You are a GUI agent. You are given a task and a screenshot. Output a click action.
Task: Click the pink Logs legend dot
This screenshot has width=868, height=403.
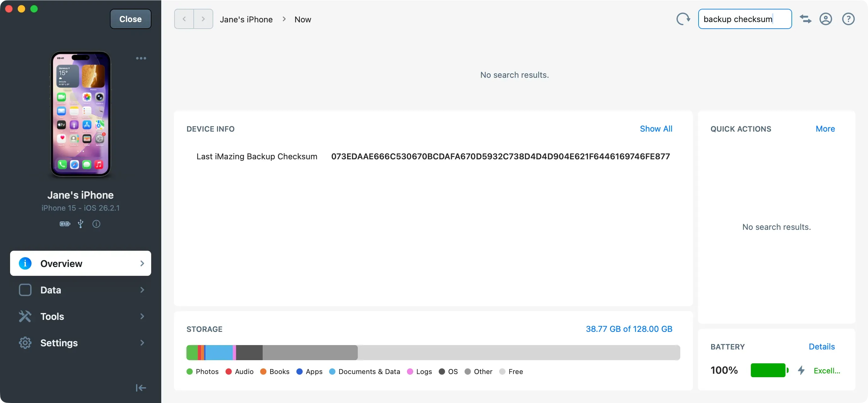click(410, 372)
